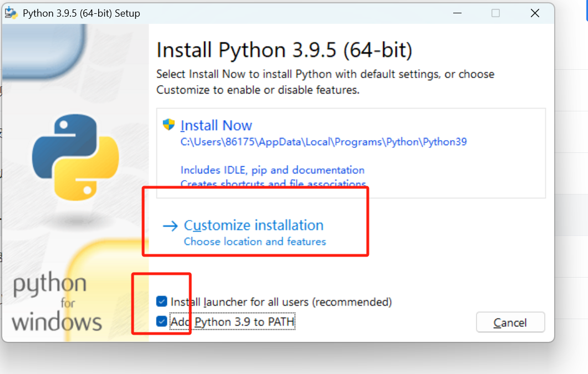Click the 'Python 3.9.5 (64-bit) Setup' window title

pos(82,13)
